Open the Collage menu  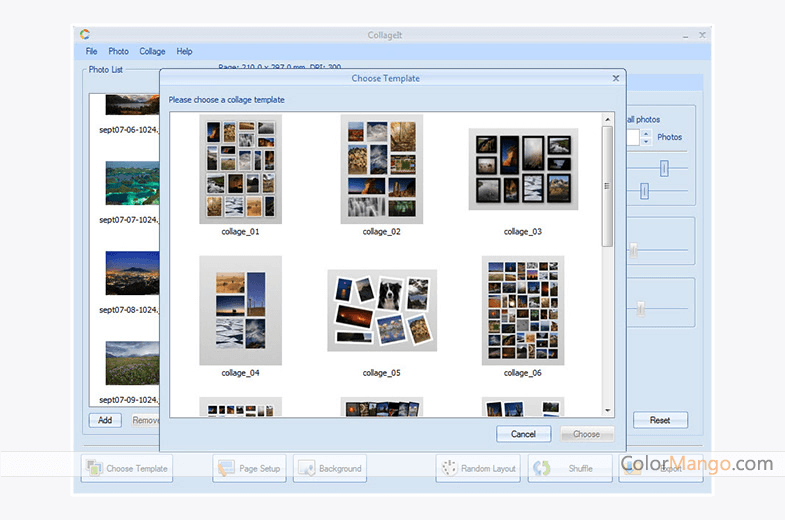point(152,51)
